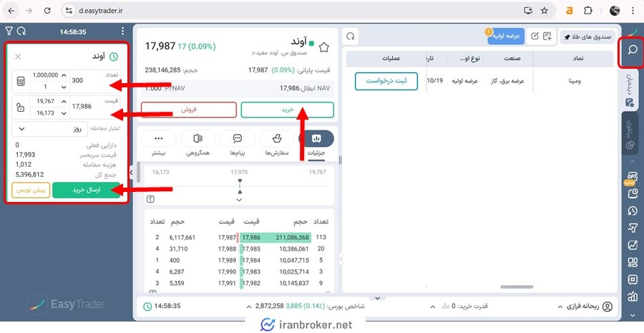Viewport: 644px width, 333px height.
Task: Set price to upper limit 19,767
Action: (49, 101)
